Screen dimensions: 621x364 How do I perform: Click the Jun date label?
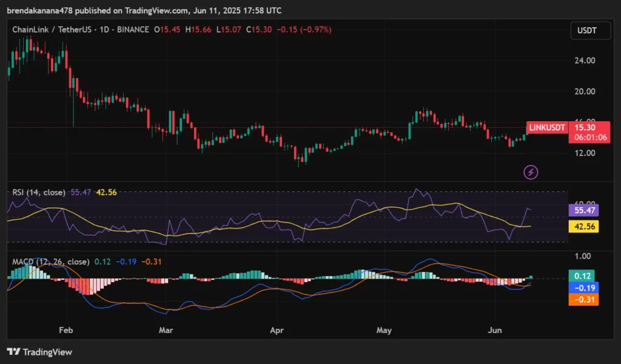tap(495, 330)
